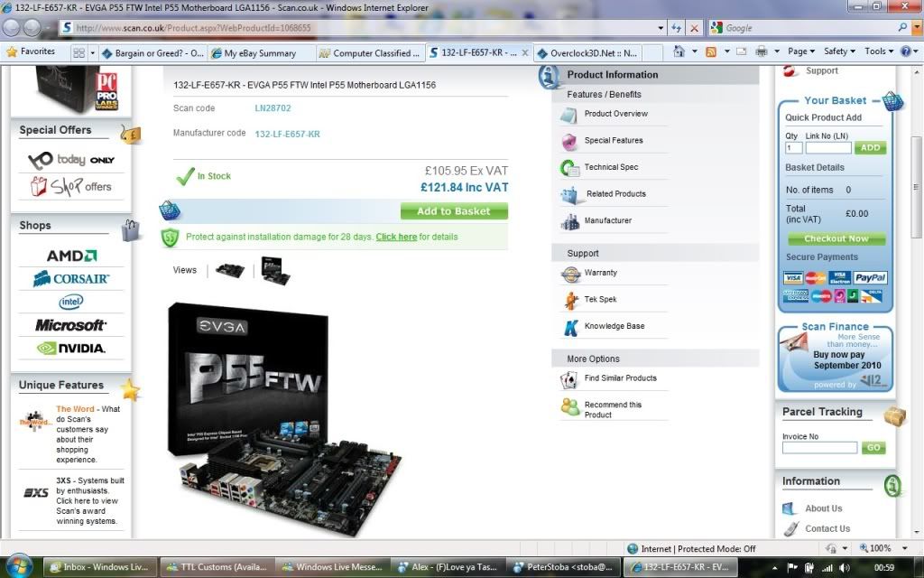Click the Favorites star icon
Image resolution: width=924 pixels, height=578 pixels.
(x=12, y=51)
